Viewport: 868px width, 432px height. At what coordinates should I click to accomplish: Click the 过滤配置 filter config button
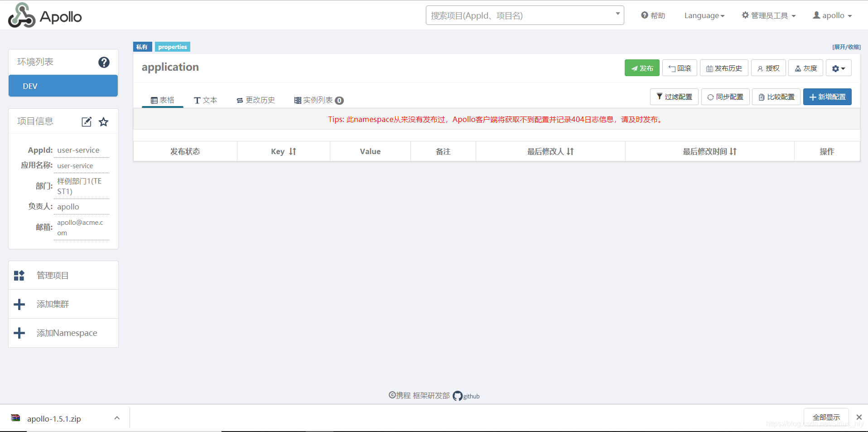point(674,97)
